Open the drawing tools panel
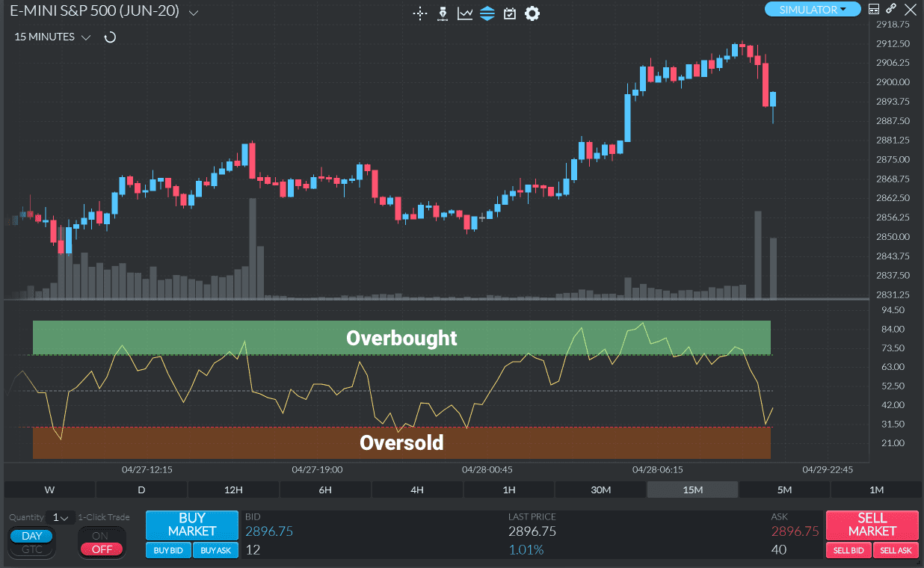Image resolution: width=924 pixels, height=568 pixels. click(x=442, y=13)
